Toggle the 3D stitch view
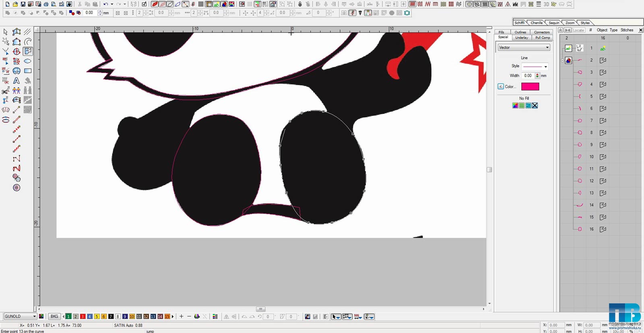The height and width of the screenshot is (333, 644). [x=546, y=4]
